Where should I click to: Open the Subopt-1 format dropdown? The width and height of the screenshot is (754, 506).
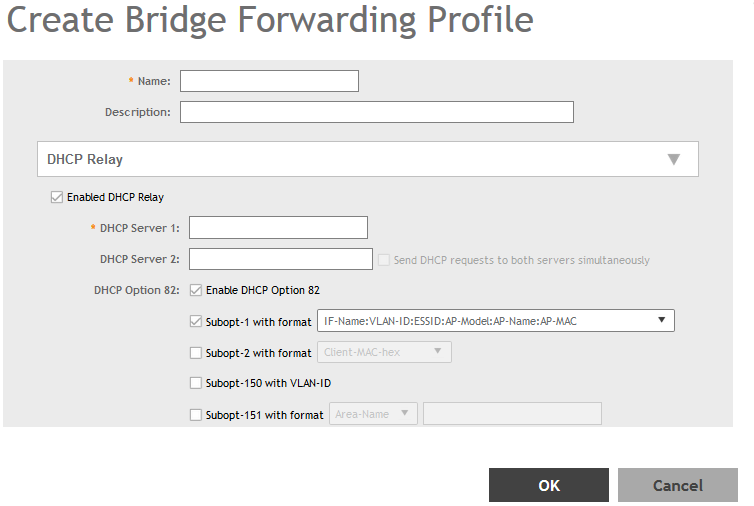click(494, 321)
